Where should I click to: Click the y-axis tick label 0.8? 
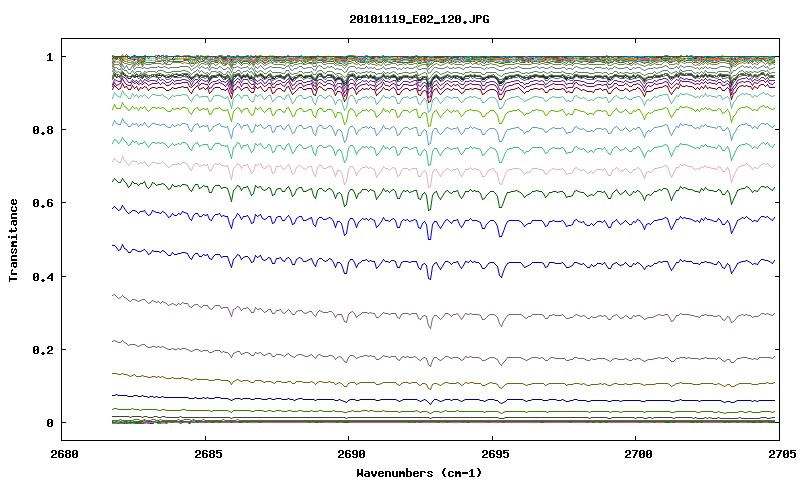(x=43, y=130)
